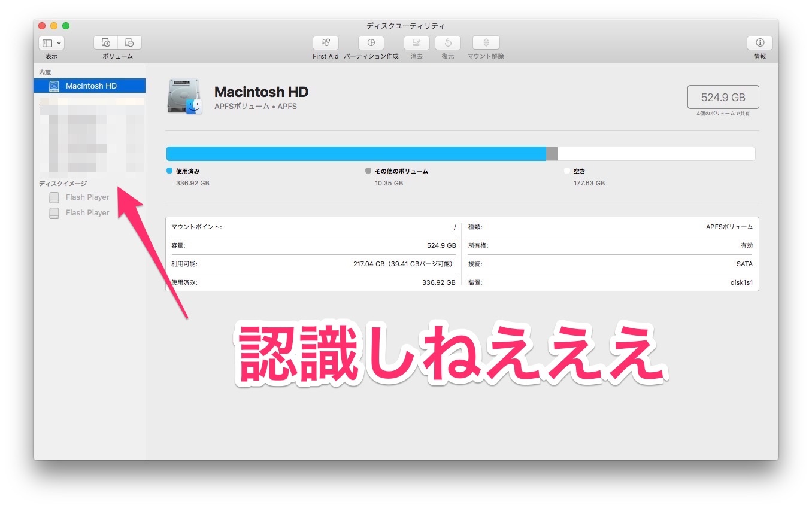The width and height of the screenshot is (812, 508).
Task: Click the Macintosh HD drive icon
Action: coord(184,97)
